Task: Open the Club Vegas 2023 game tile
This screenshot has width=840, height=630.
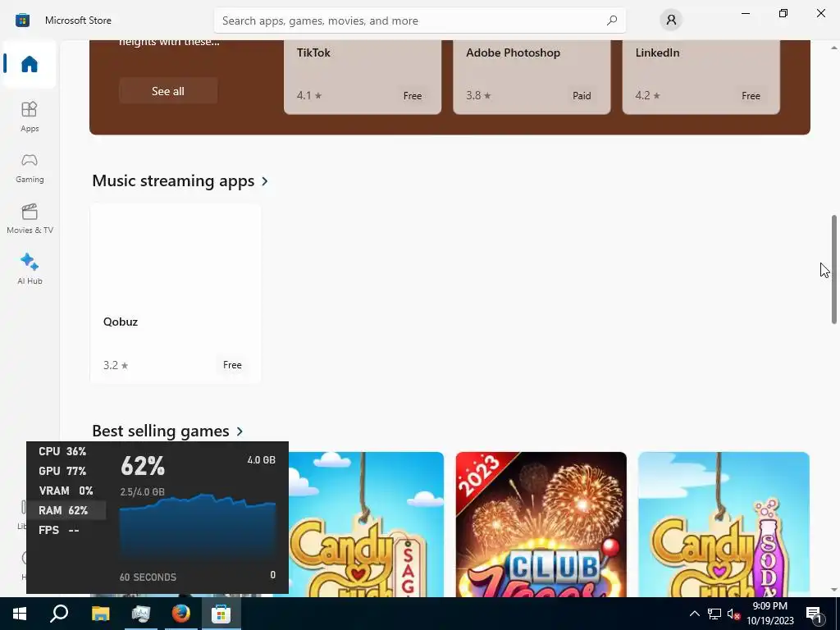Action: click(x=541, y=524)
